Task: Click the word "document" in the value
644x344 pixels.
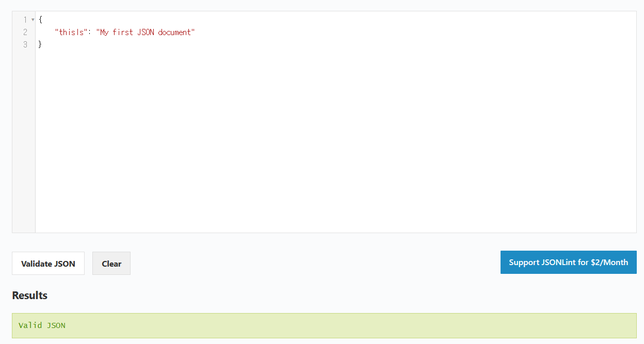Action: 174,32
